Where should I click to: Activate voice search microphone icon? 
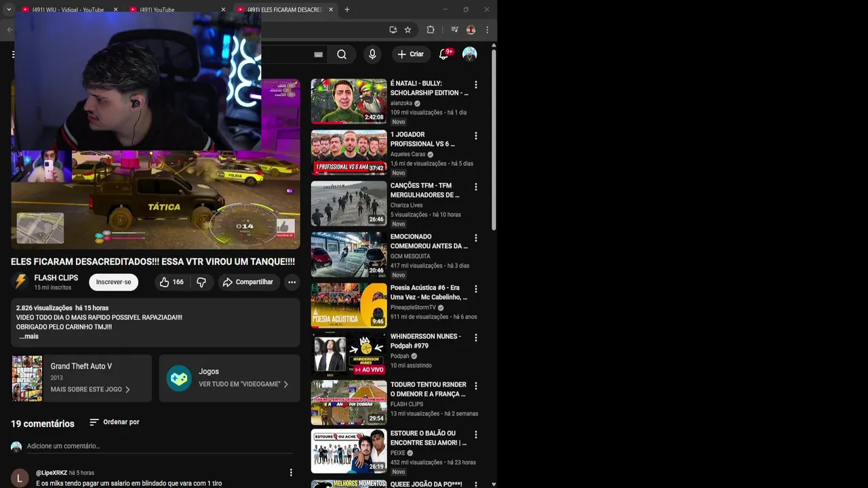(372, 54)
